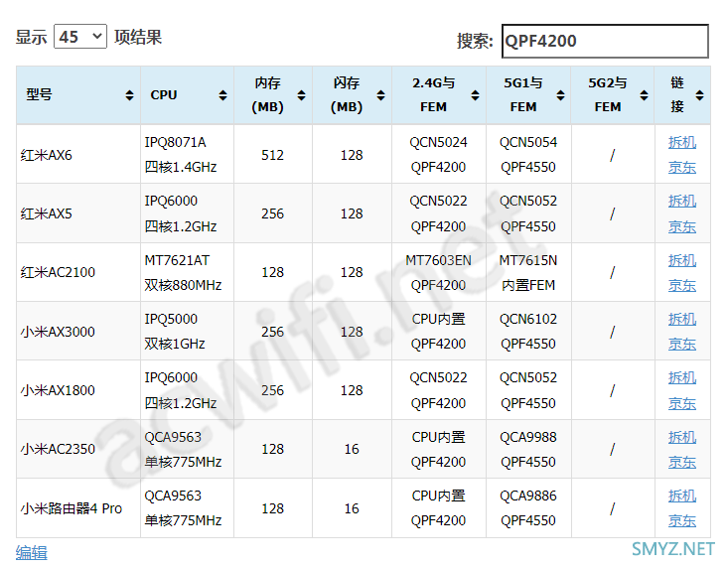Click the 编辑 link below the table

pos(32,553)
